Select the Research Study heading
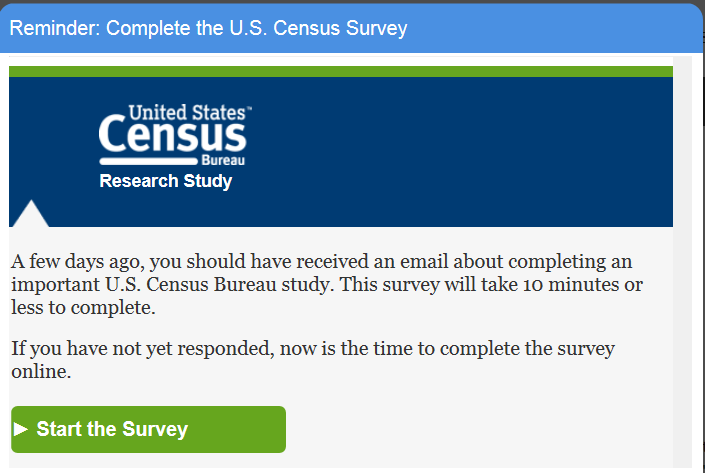 tap(166, 181)
